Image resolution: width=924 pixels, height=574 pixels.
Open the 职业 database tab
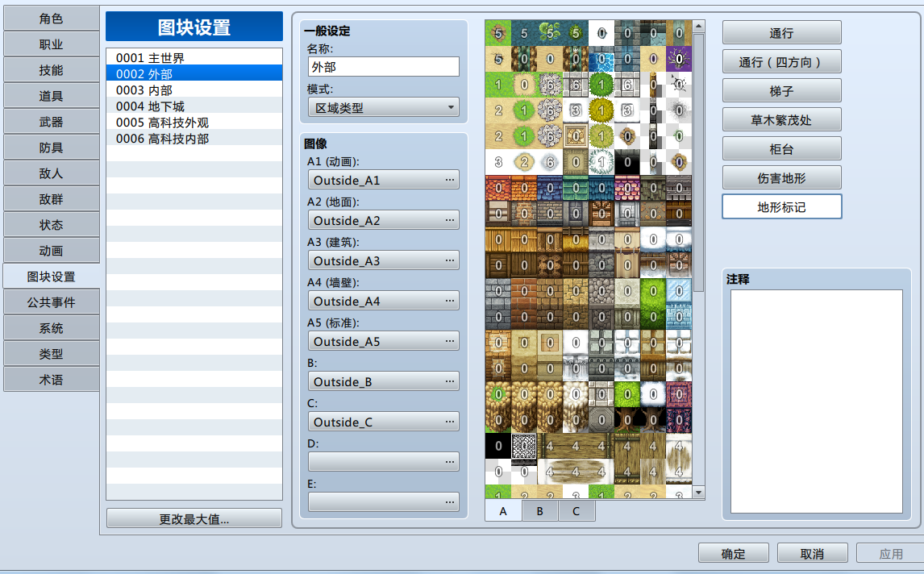pos(52,44)
